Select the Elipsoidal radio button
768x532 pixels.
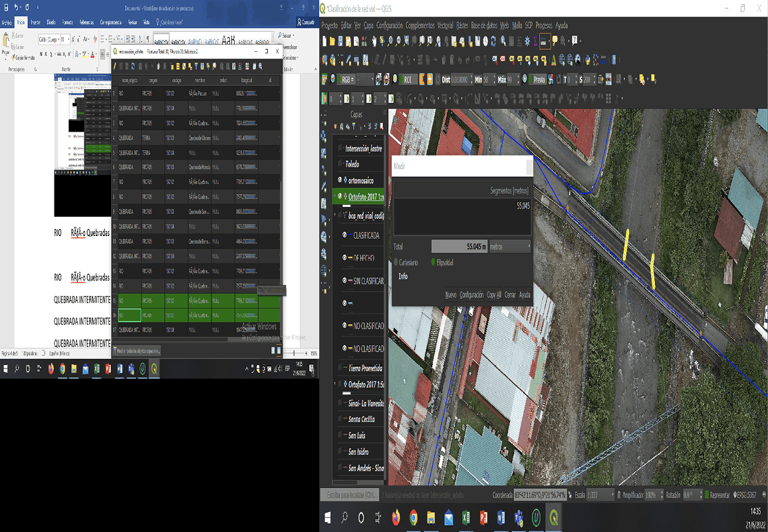pyautogui.click(x=434, y=263)
